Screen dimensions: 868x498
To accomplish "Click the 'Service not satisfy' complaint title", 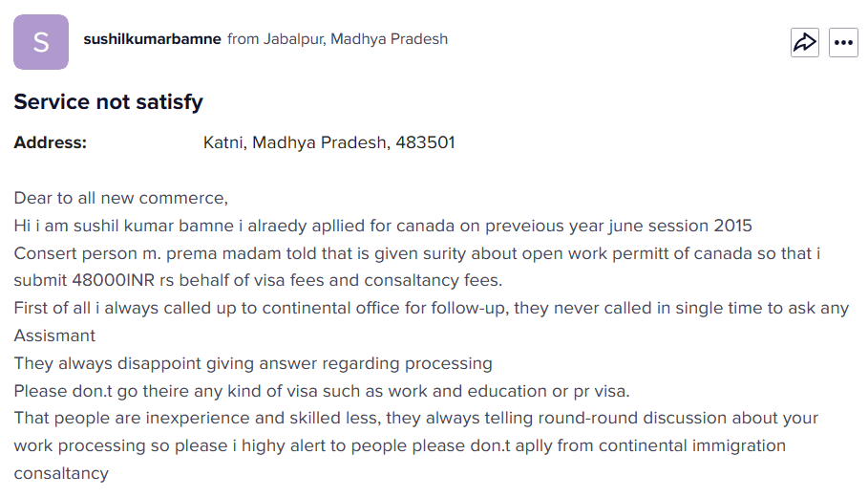I will pos(109,102).
